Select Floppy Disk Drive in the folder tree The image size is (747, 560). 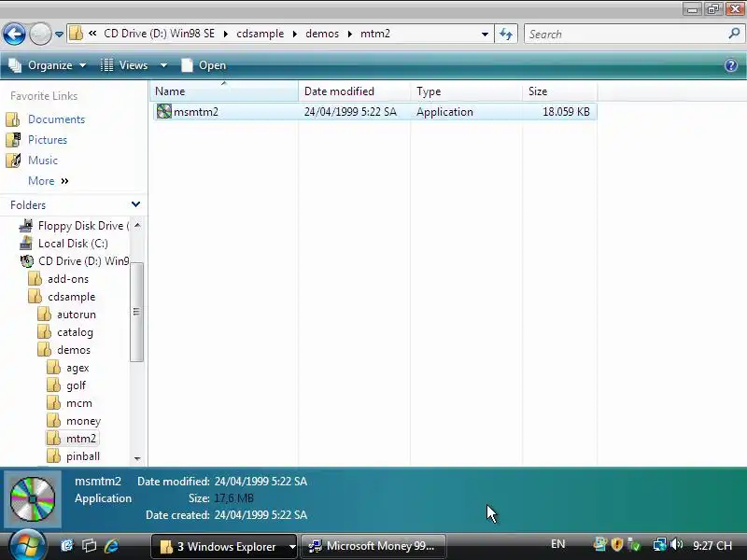point(83,226)
